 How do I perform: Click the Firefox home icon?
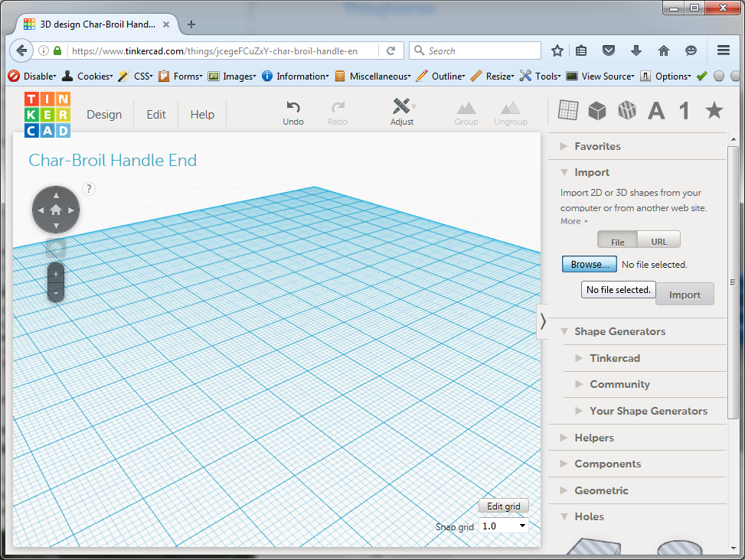point(664,50)
